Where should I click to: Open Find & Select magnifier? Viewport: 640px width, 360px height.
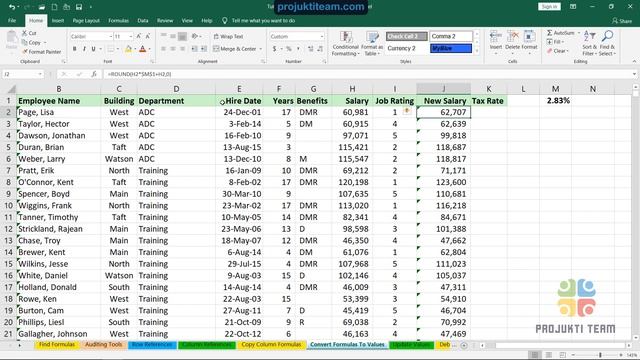click(607, 43)
